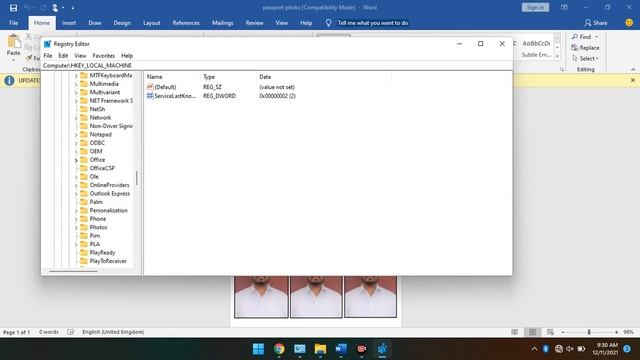Click the proofing icon in the status bar
This screenshot has width=640, height=360.
[x=71, y=332]
